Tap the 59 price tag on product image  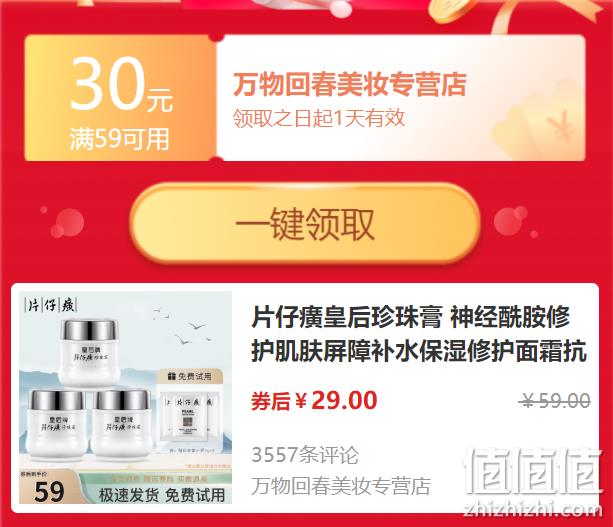[48, 489]
